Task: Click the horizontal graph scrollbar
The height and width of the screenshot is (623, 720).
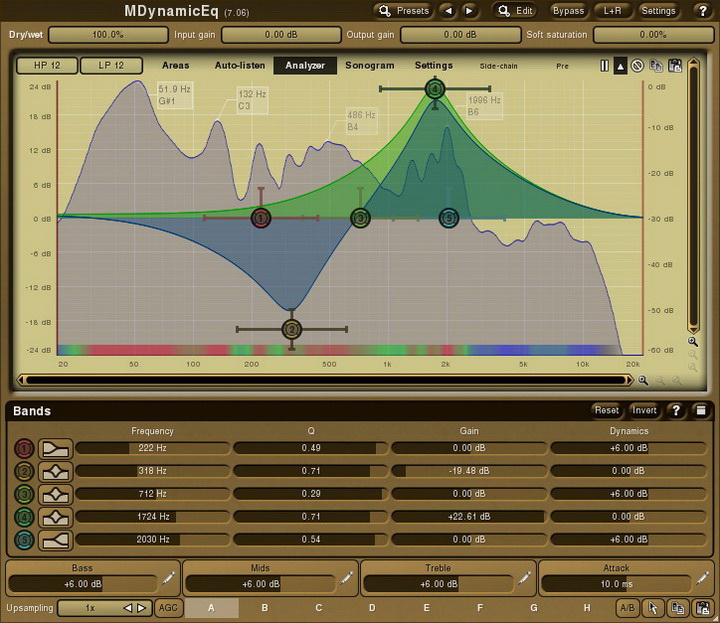Action: point(326,380)
